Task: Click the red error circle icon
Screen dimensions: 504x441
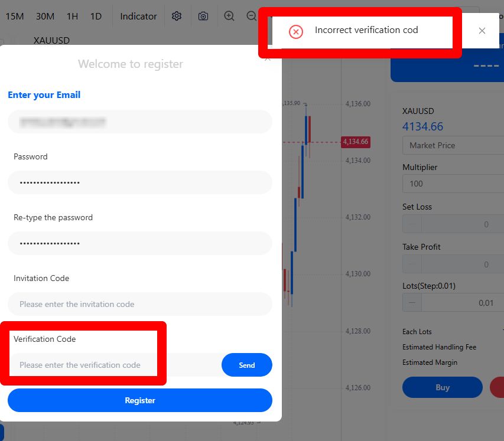Action: coord(296,31)
